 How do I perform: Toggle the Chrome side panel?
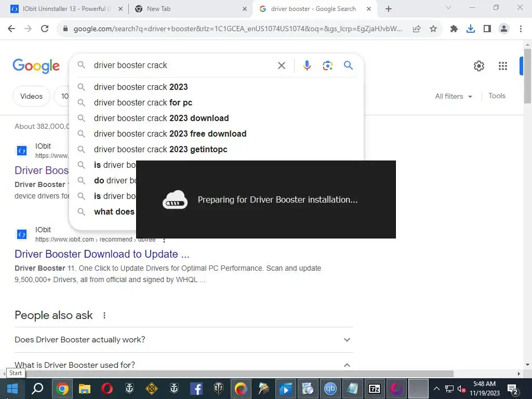tap(487, 29)
